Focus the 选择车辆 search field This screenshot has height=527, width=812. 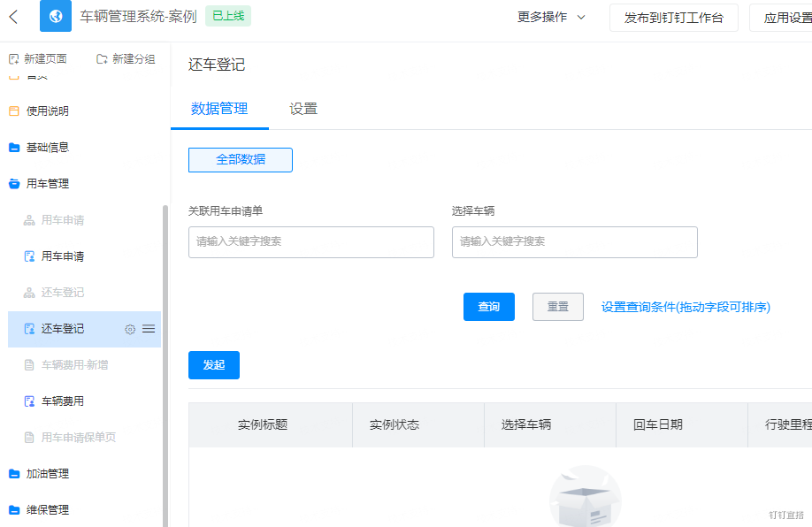click(x=575, y=241)
